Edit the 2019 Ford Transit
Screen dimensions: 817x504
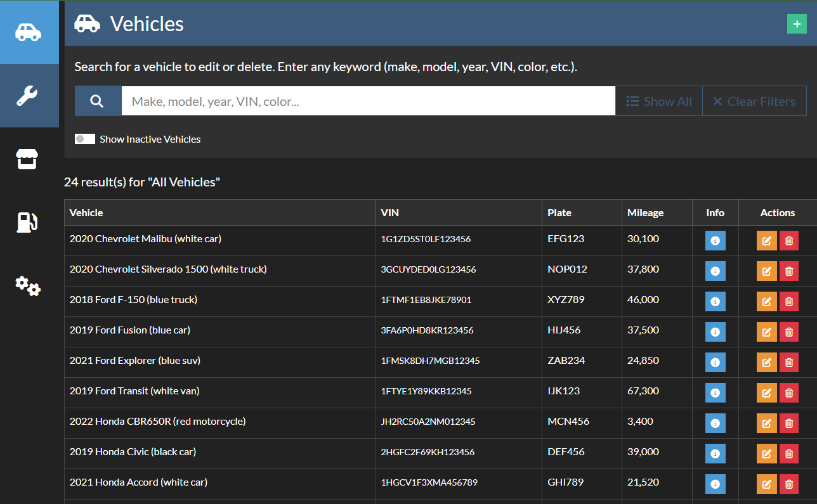[x=766, y=392]
